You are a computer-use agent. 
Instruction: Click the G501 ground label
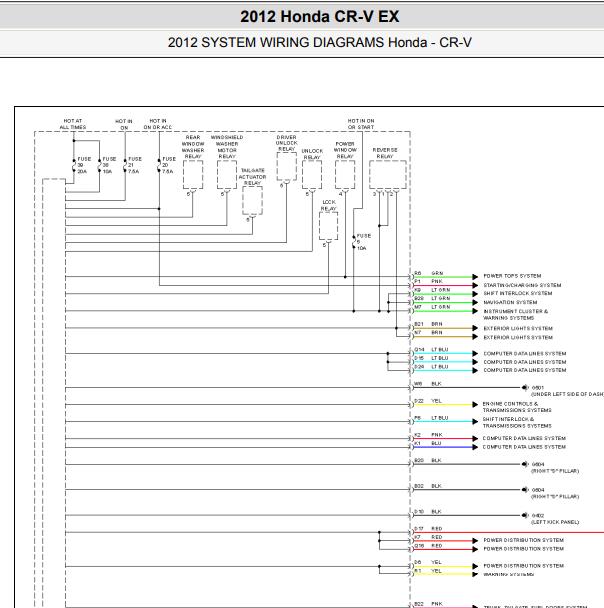point(538,388)
